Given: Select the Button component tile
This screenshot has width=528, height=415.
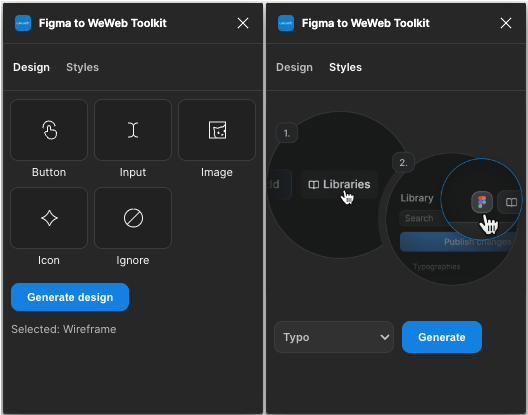Looking at the screenshot, I should [49, 130].
